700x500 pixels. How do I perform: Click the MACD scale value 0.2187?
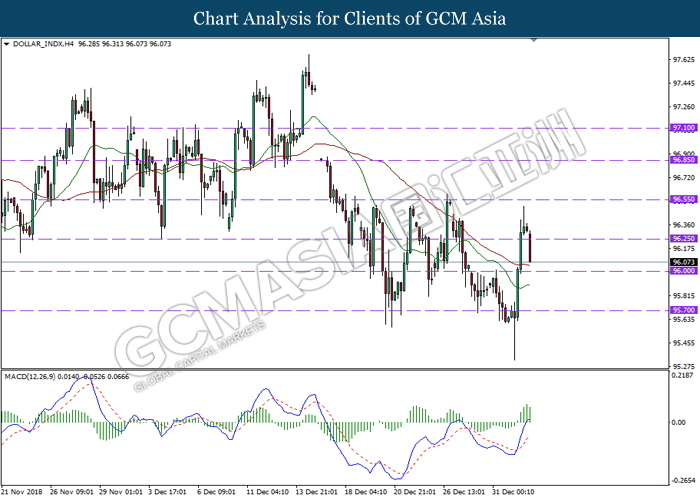pyautogui.click(x=684, y=375)
